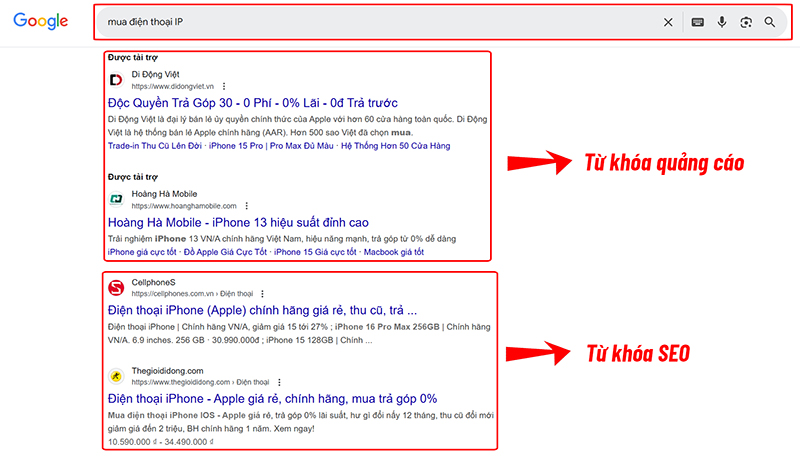Click the 'Hệ Thống Hơn 50 Cửa Hàng' sitelink
This screenshot has height=465, width=800.
(x=395, y=146)
